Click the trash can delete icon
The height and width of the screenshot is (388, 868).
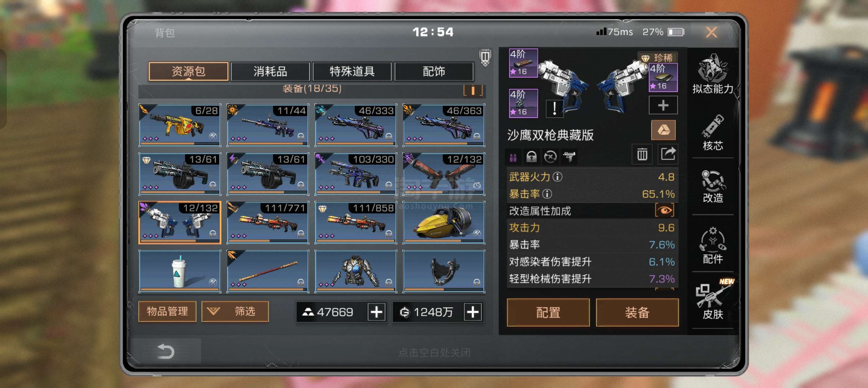[642, 155]
